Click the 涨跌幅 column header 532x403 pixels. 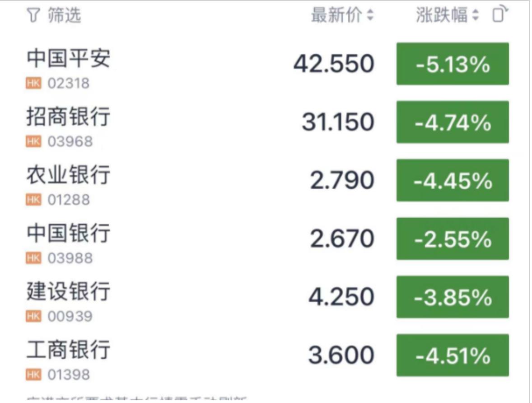[441, 16]
